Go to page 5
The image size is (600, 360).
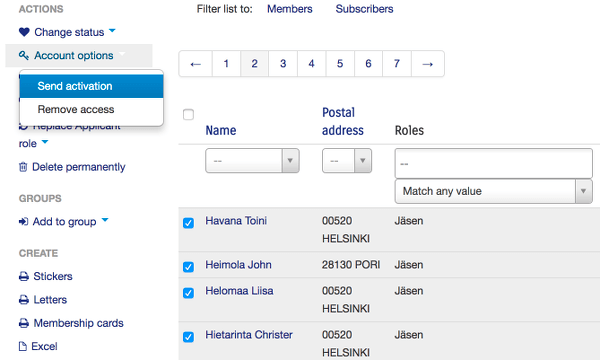click(x=340, y=64)
